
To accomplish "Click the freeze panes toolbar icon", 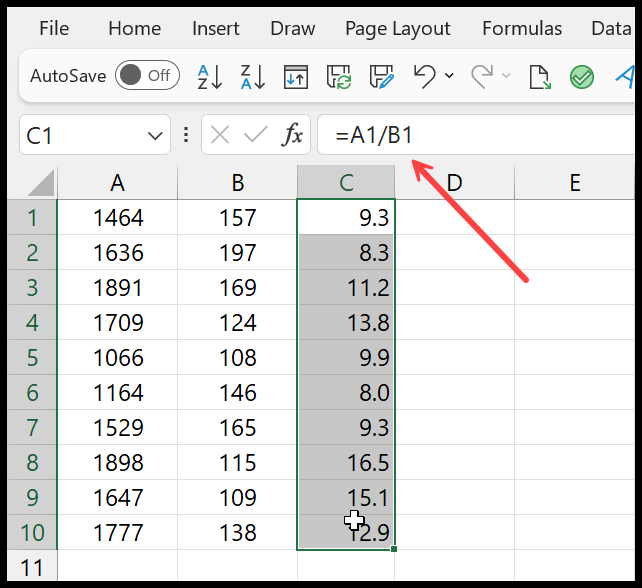I will 296,77.
